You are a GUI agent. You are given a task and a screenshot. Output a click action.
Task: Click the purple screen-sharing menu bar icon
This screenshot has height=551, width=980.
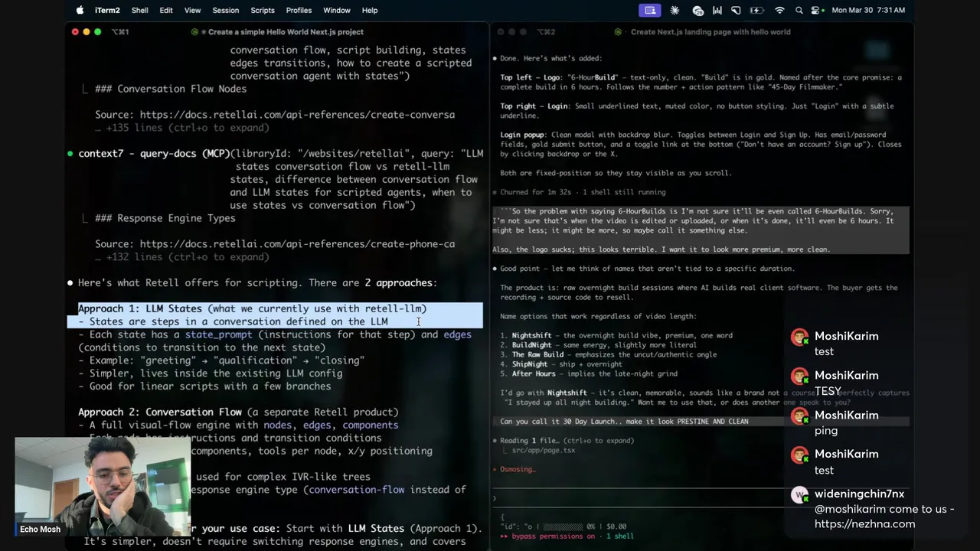pos(650,10)
